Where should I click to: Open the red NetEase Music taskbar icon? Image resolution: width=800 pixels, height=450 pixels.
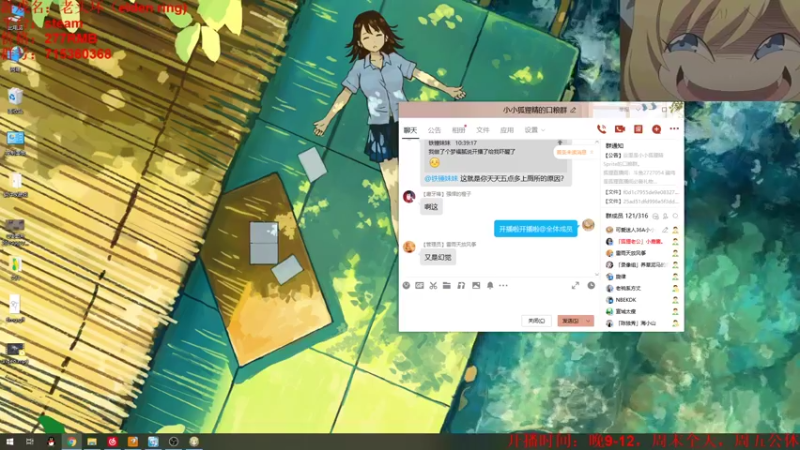(x=112, y=442)
